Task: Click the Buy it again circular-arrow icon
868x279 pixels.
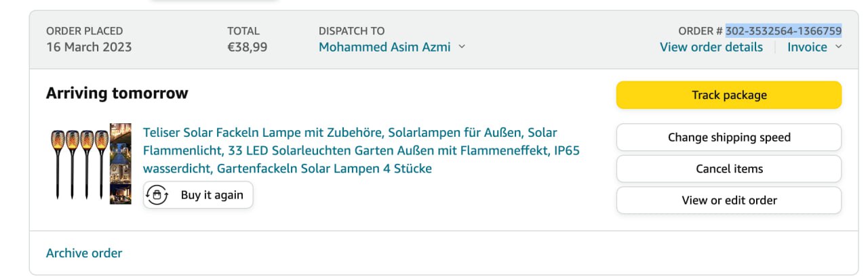Action: pyautogui.click(x=157, y=195)
